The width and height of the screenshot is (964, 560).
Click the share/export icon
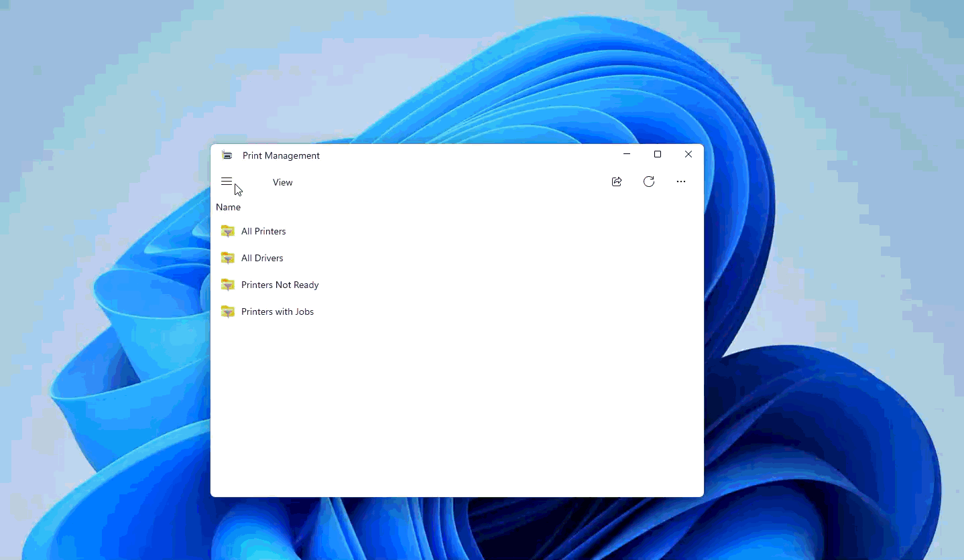(x=617, y=182)
